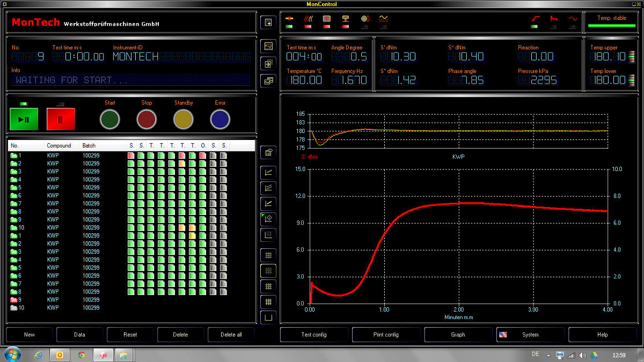This screenshot has width=644, height=362.
Task: Click the Pressure kPa value 2295
Action: (538, 80)
